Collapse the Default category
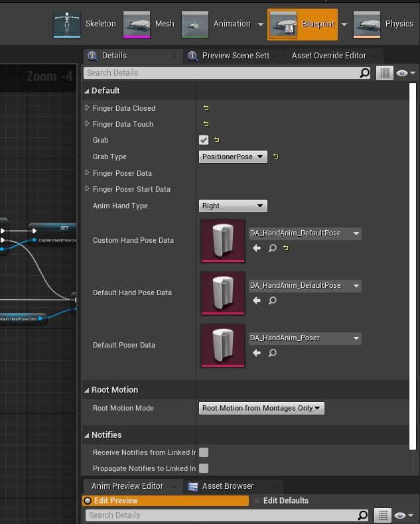 pos(87,91)
